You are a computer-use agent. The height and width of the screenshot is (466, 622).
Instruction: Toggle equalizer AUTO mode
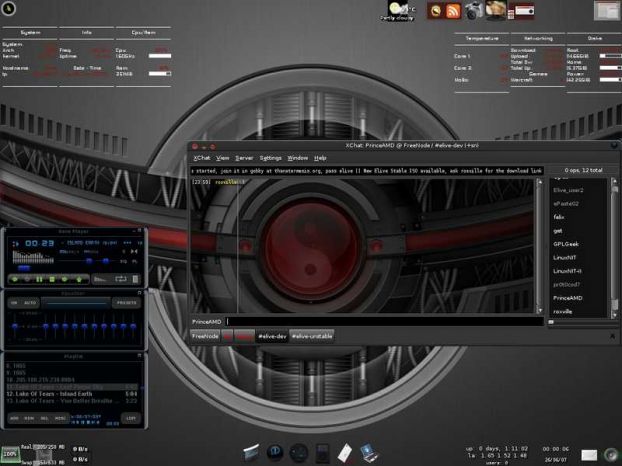click(x=30, y=303)
